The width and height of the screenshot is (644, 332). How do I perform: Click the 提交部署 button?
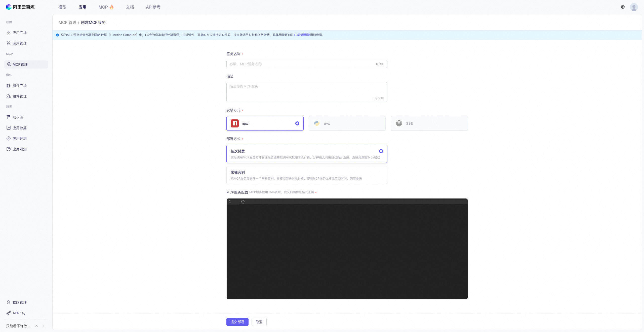point(237,322)
